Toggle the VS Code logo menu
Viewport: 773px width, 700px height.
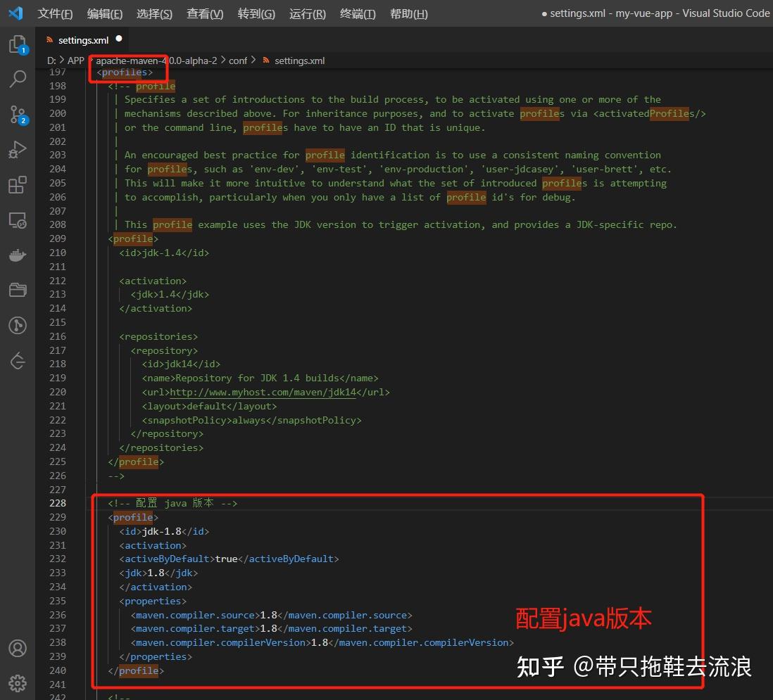(x=15, y=13)
